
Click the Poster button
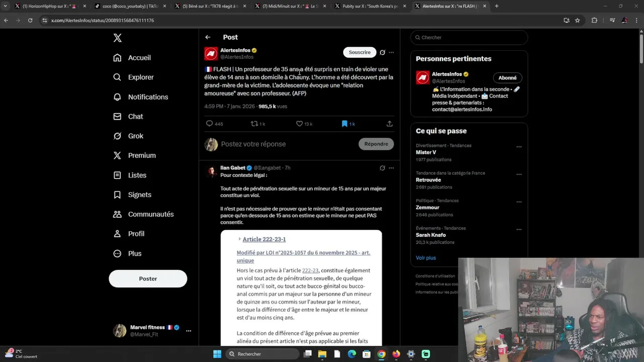(x=148, y=279)
